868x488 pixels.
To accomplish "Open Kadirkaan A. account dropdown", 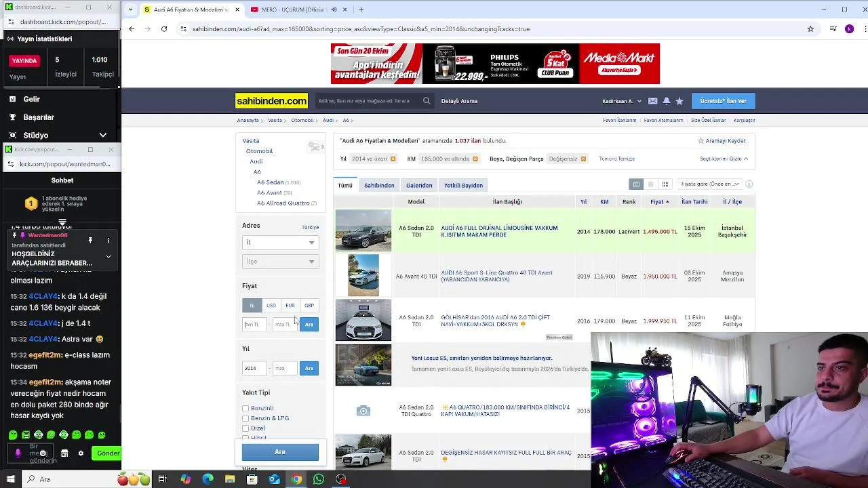I will (x=622, y=101).
